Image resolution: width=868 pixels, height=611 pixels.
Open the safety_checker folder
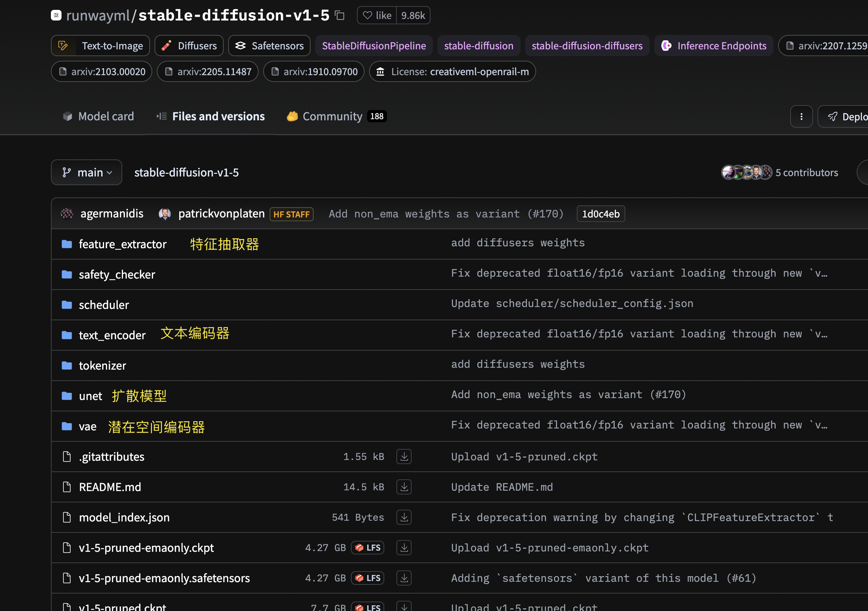tap(117, 274)
